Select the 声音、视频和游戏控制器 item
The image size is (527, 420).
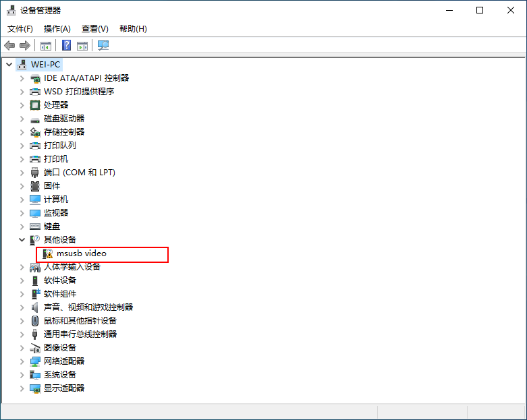(88, 307)
